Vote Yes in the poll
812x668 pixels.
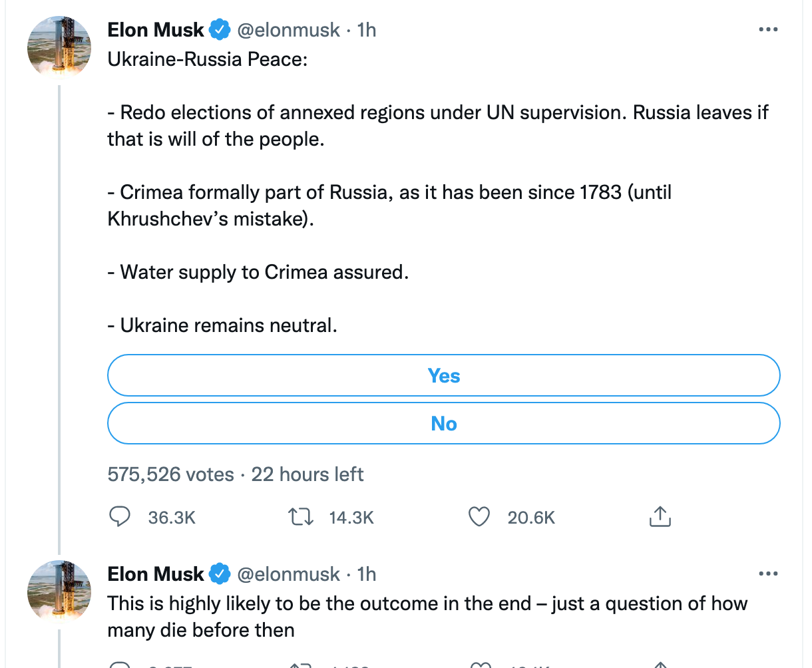click(443, 376)
